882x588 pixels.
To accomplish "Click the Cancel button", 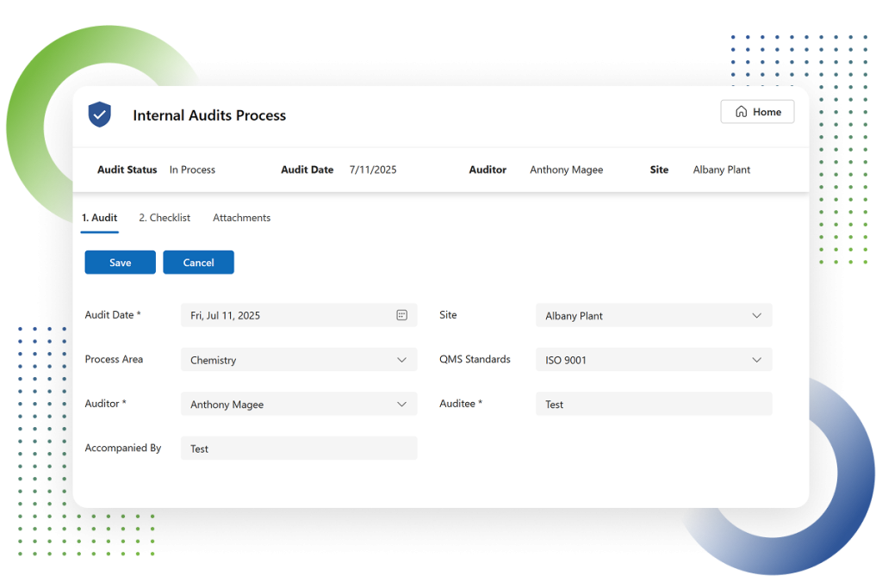I will point(198,263).
